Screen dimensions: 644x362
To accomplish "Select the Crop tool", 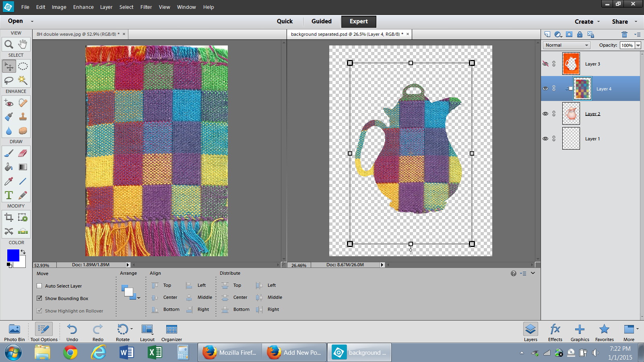I will tap(8, 218).
